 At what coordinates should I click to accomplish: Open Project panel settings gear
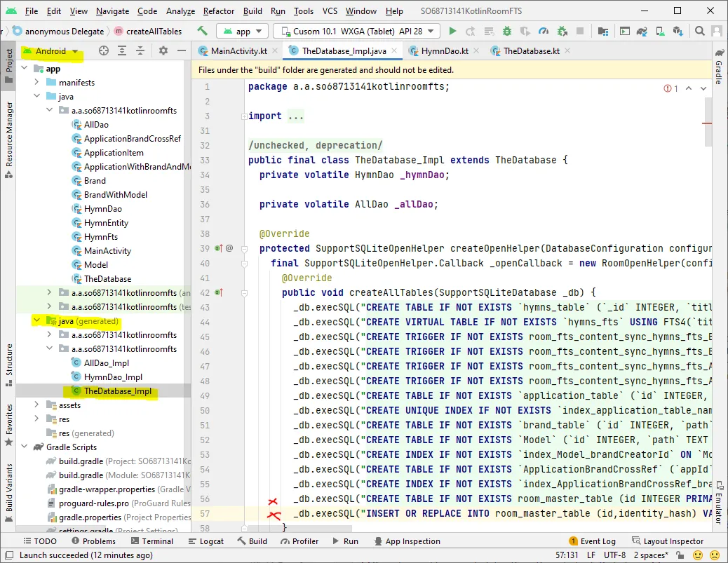point(163,50)
